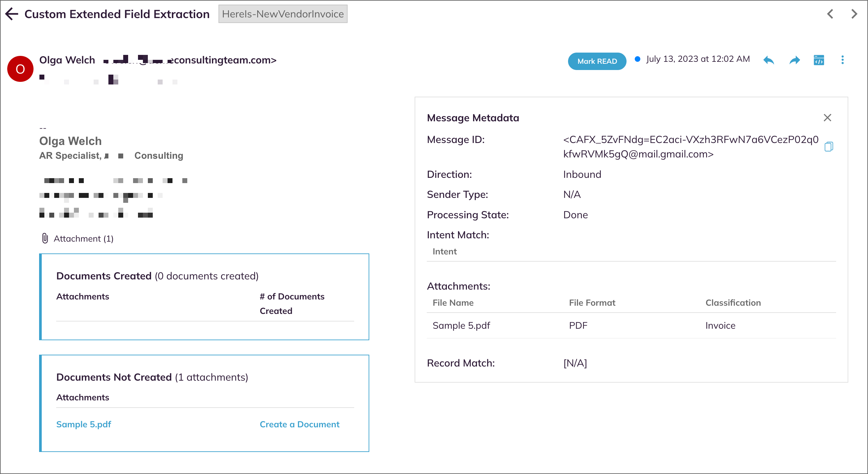Copy the Message ID using the copy icon
This screenshot has width=868, height=474.
[830, 146]
